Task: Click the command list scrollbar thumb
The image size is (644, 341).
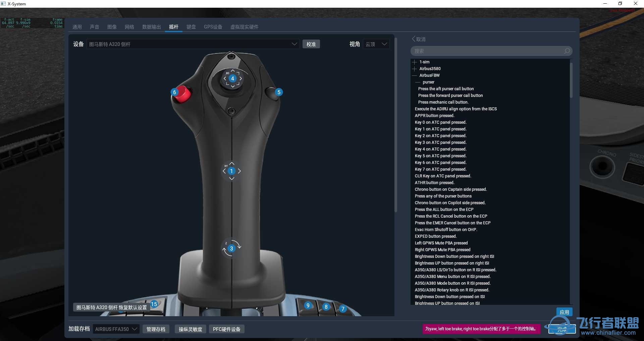Action: pyautogui.click(x=571, y=80)
